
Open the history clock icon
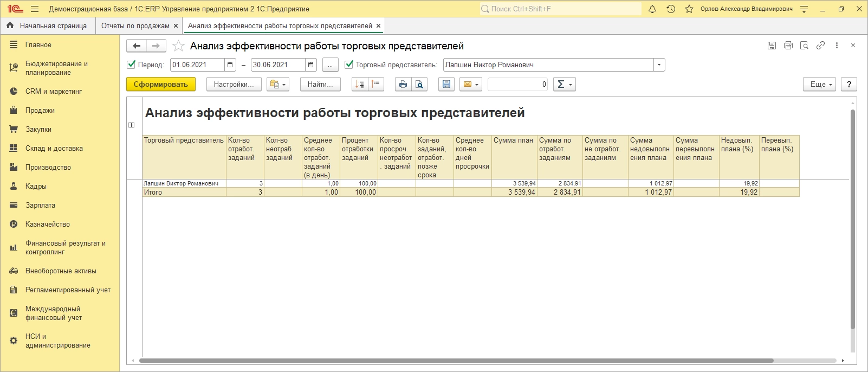(x=671, y=9)
